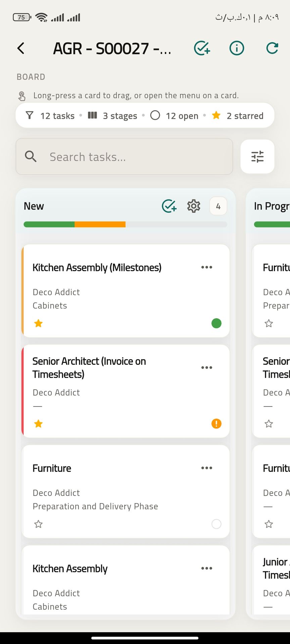Open three-dot menu on Senior Architect card
The width and height of the screenshot is (290, 644).
pos(207,368)
